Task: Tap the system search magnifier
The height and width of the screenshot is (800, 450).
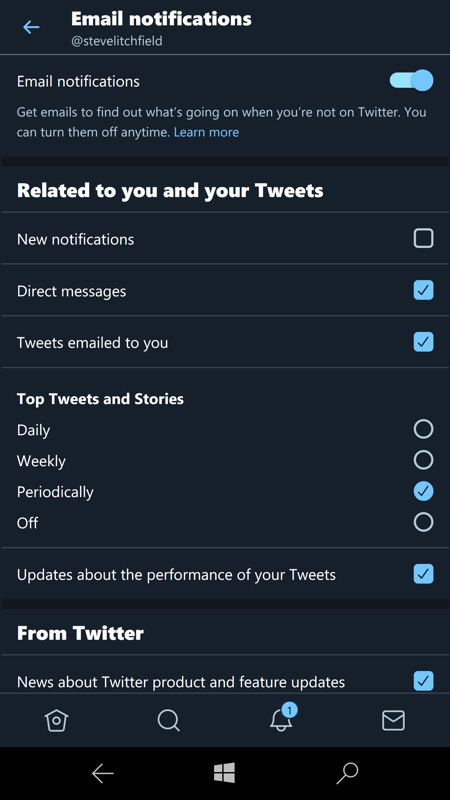Action: (347, 773)
